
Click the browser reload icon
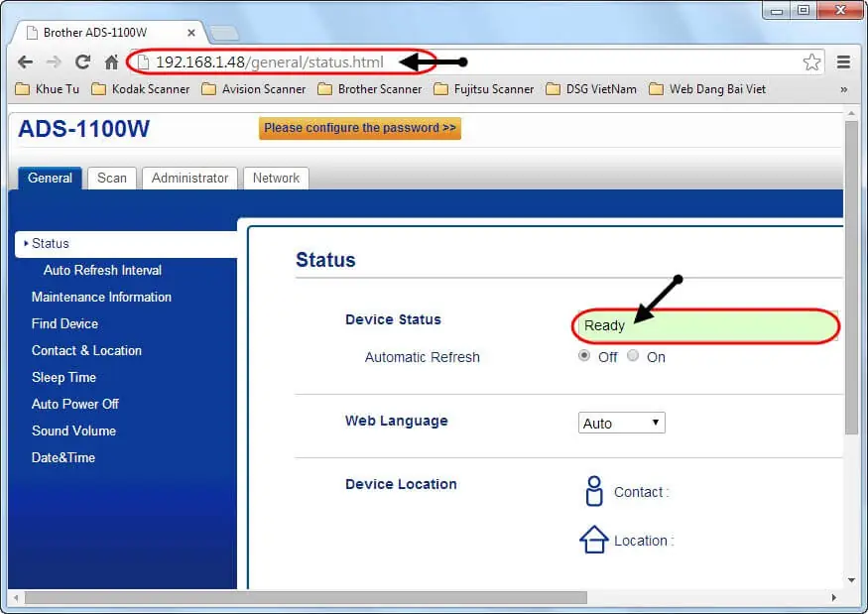[83, 62]
